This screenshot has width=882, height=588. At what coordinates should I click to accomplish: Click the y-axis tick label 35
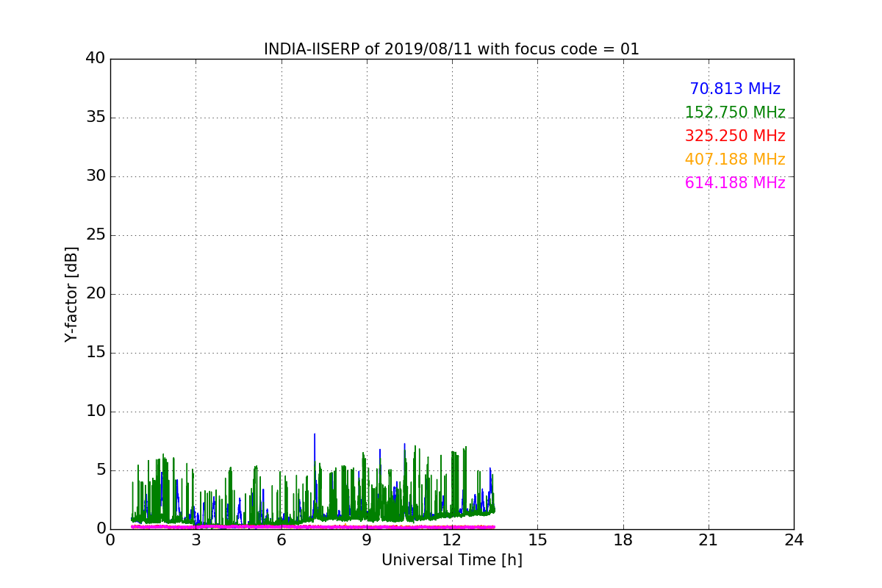96,118
